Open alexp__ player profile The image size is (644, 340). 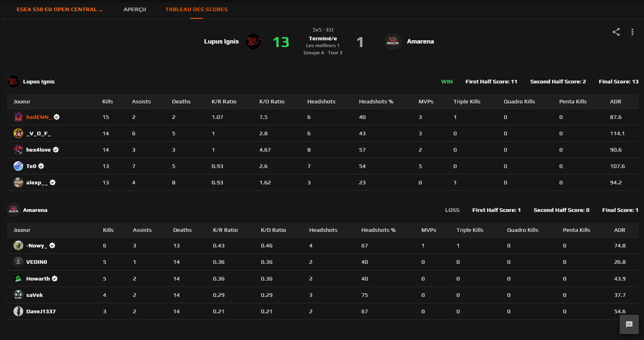[37, 183]
